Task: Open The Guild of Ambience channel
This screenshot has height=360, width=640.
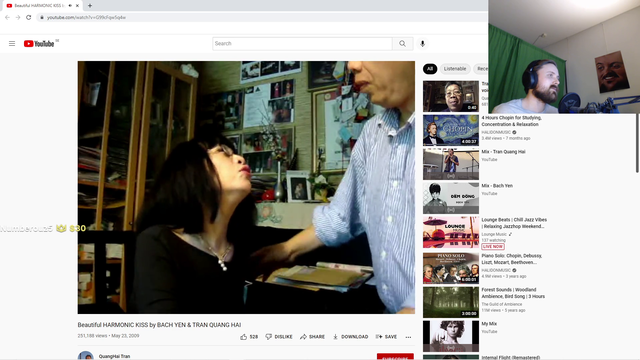Action: click(502, 304)
